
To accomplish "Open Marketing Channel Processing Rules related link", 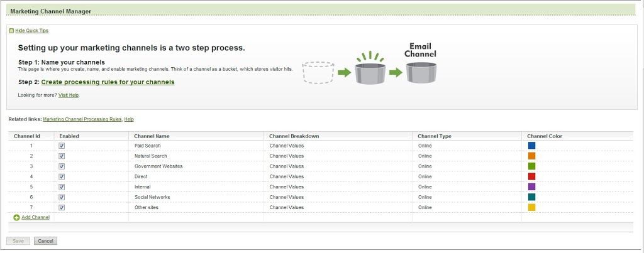I will coord(82,119).
